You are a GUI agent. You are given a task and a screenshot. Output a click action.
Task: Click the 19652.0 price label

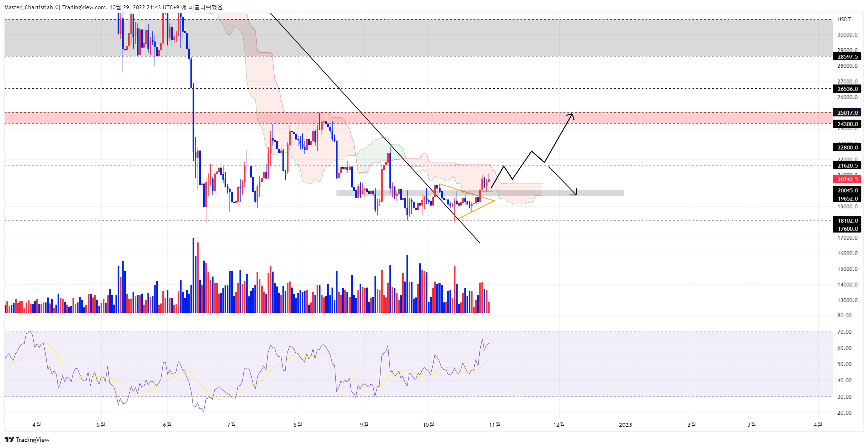[x=847, y=198]
